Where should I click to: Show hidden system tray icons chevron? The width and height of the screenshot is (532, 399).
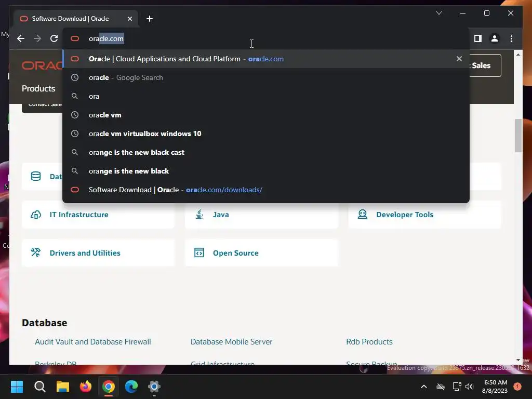(424, 387)
